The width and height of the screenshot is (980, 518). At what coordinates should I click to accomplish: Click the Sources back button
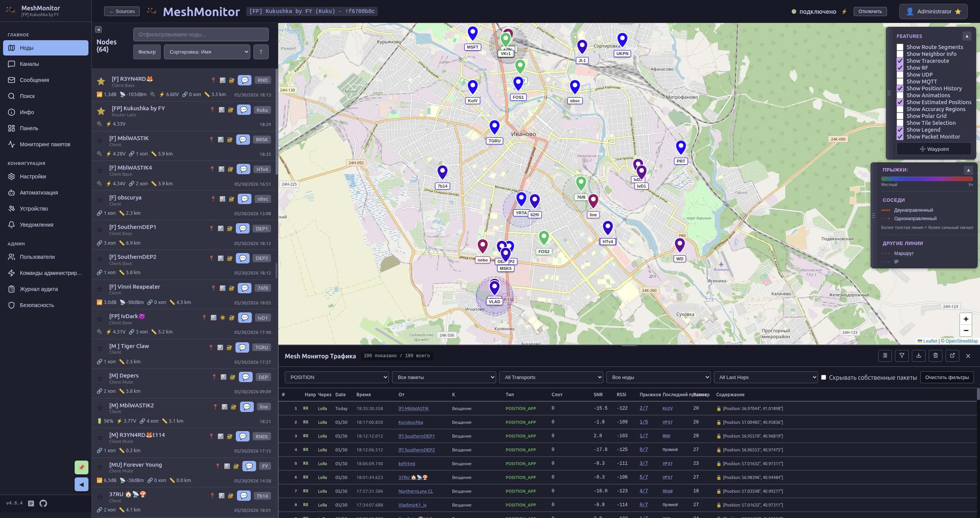(x=122, y=11)
